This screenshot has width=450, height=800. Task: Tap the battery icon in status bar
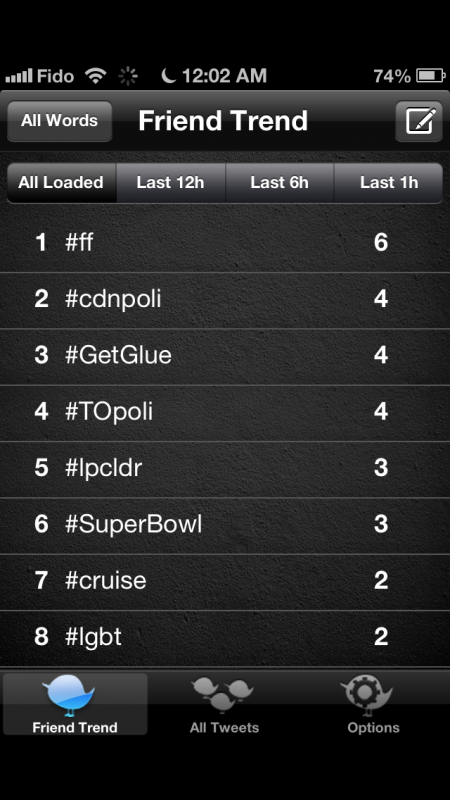(431, 76)
